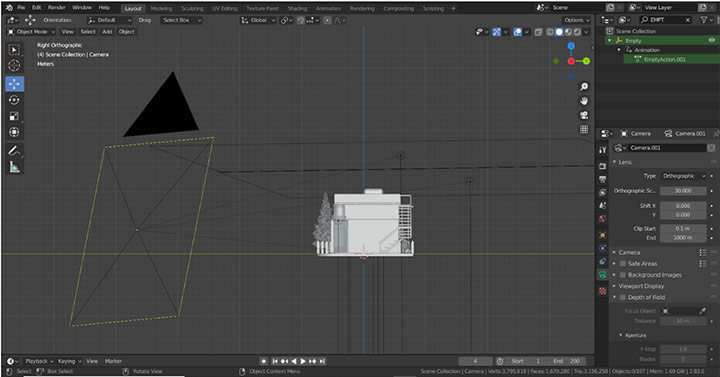
Task: Open the Options dropdown in viewport
Action: pos(577,20)
